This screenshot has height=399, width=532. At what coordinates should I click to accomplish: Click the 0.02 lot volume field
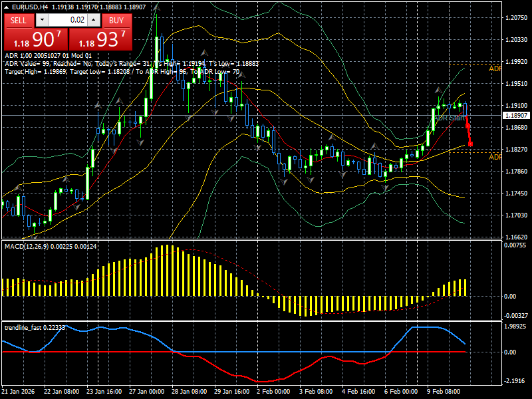tap(68, 21)
